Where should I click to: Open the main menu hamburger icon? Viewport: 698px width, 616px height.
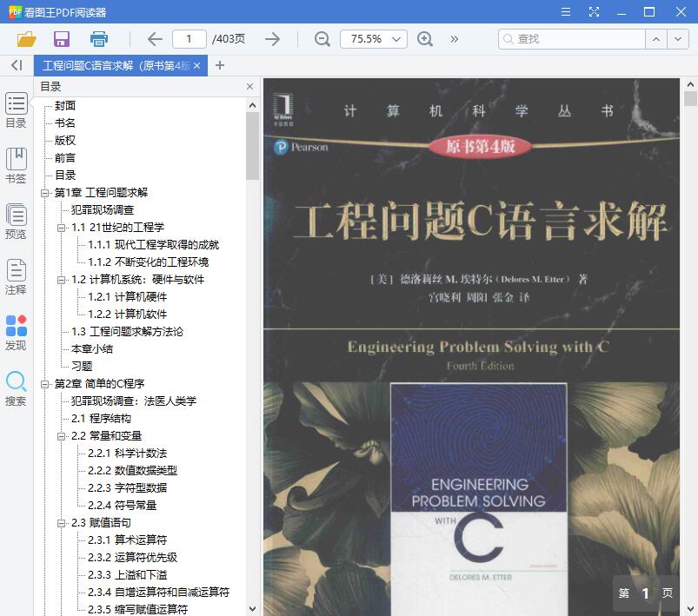coord(566,12)
